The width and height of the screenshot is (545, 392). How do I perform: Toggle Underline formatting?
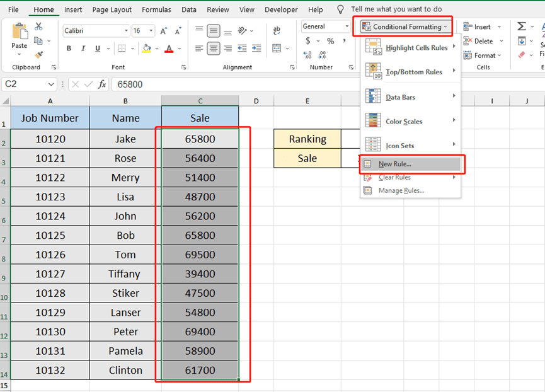tap(98, 49)
